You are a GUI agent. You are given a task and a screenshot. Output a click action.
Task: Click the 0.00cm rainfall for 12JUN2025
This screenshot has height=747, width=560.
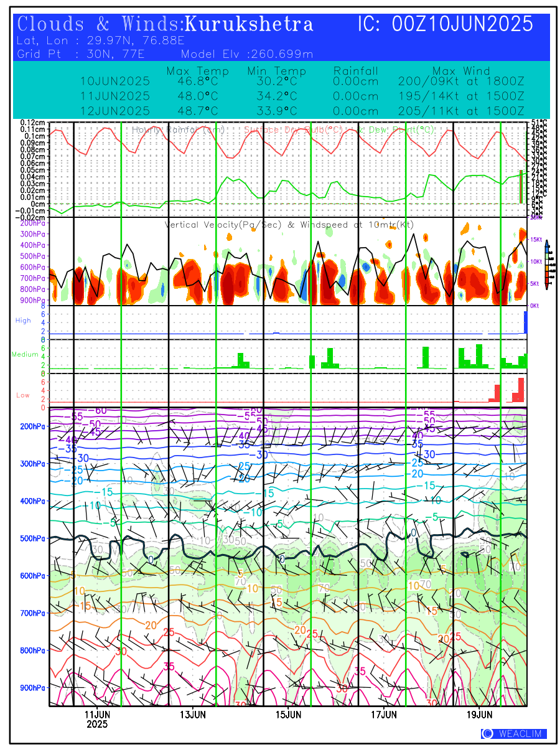[356, 111]
